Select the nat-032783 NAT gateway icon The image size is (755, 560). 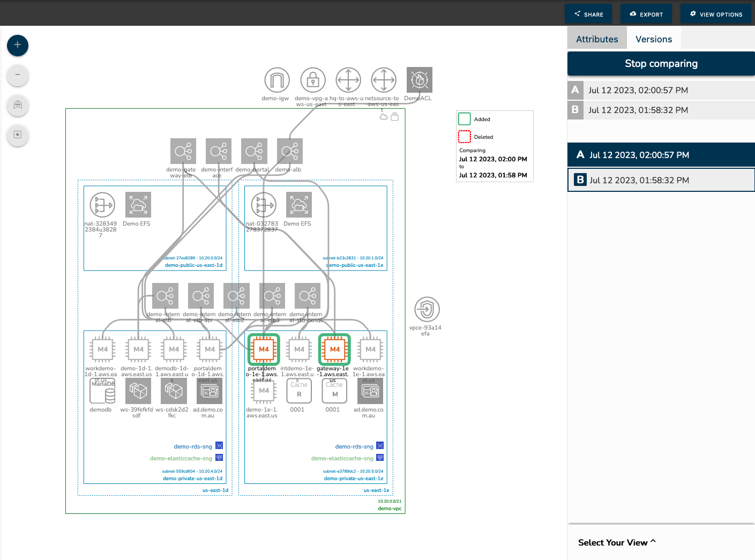point(263,204)
